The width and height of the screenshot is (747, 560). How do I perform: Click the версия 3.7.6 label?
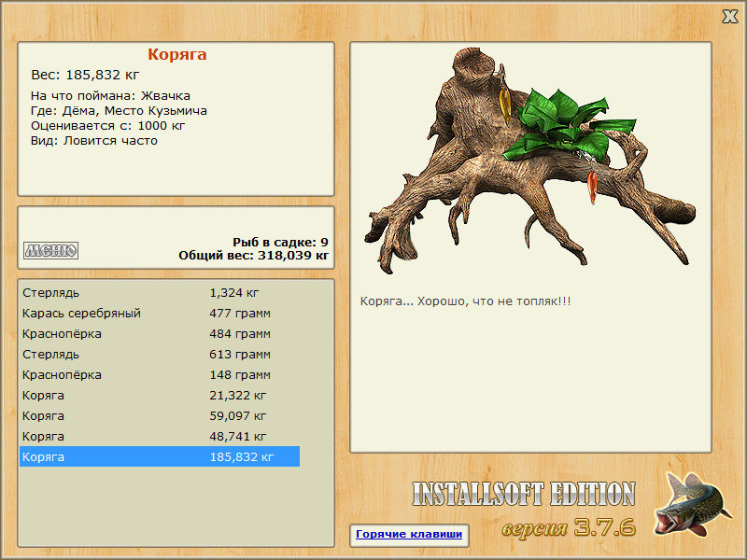pos(569,527)
